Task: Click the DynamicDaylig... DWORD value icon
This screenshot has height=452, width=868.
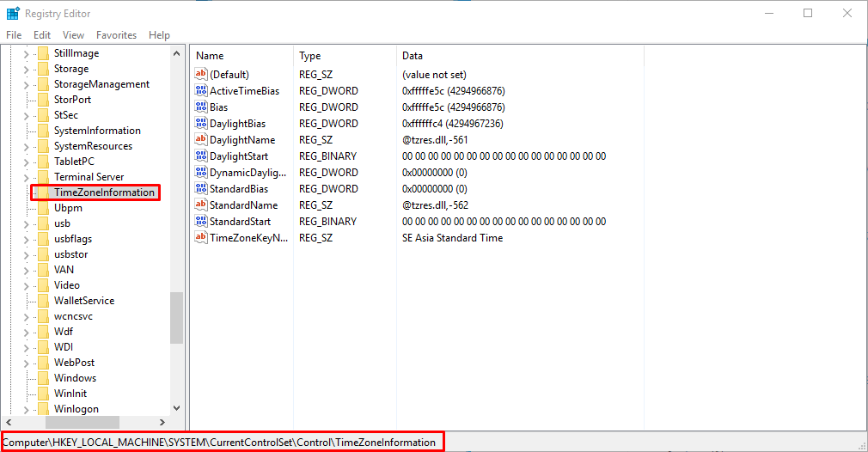Action: tap(201, 172)
